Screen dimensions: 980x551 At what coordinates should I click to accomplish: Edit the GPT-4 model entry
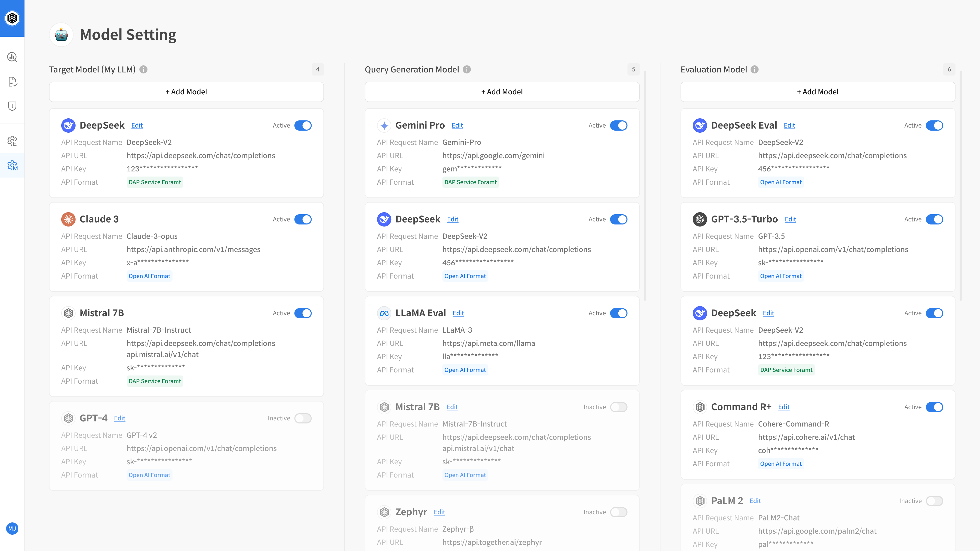(119, 418)
